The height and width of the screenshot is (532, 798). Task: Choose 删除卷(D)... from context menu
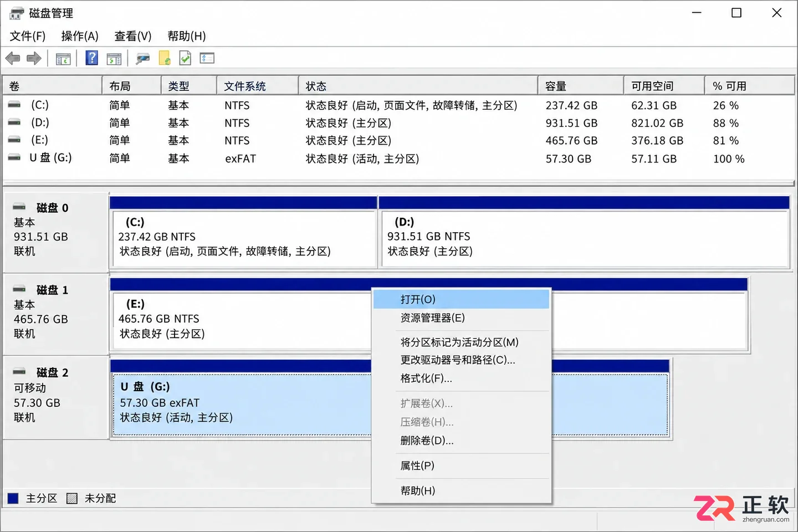point(461,441)
